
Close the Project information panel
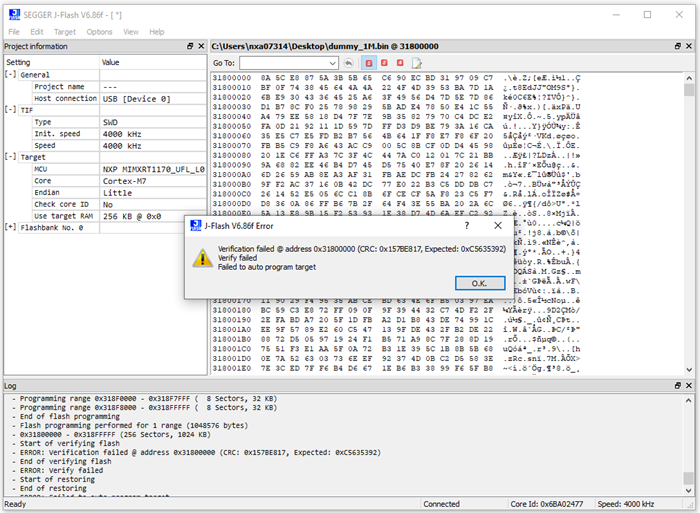(x=201, y=46)
